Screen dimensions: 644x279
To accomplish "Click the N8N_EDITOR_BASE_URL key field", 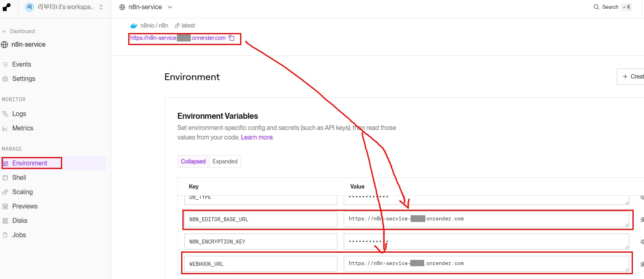I will [x=261, y=219].
